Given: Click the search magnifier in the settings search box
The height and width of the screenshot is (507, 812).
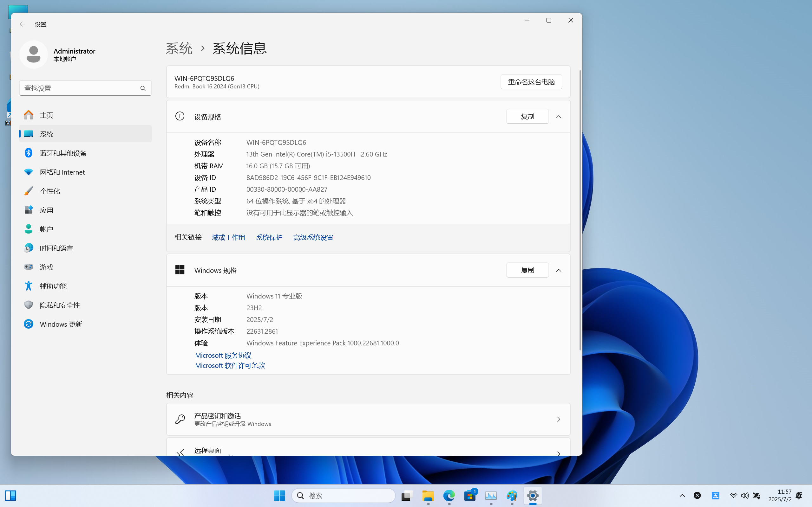Looking at the screenshot, I should pyautogui.click(x=143, y=88).
